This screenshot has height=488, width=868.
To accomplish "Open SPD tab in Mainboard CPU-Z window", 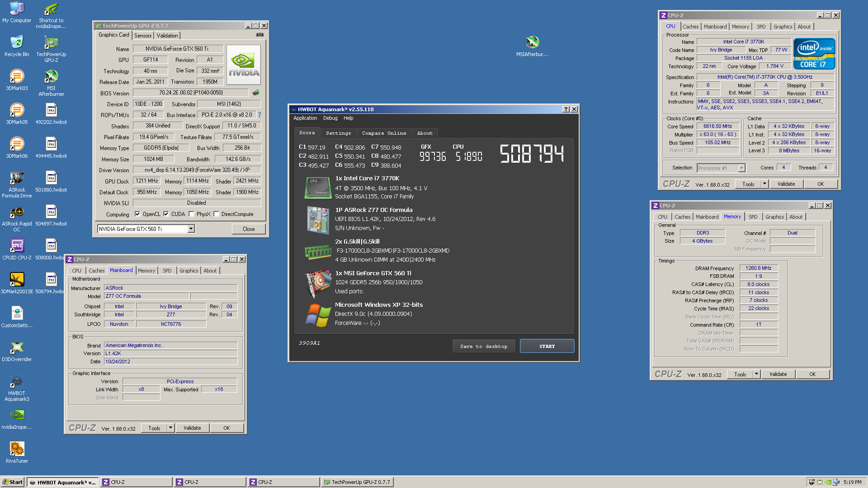I will pyautogui.click(x=167, y=271).
